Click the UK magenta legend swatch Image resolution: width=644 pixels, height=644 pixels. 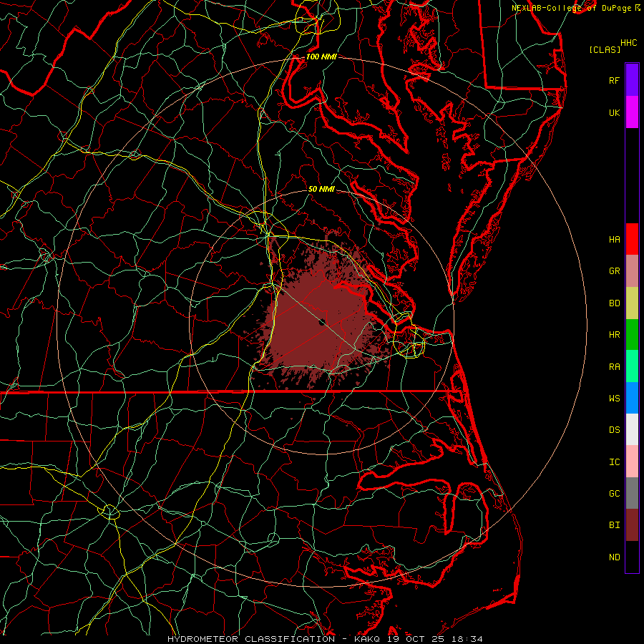[632, 112]
